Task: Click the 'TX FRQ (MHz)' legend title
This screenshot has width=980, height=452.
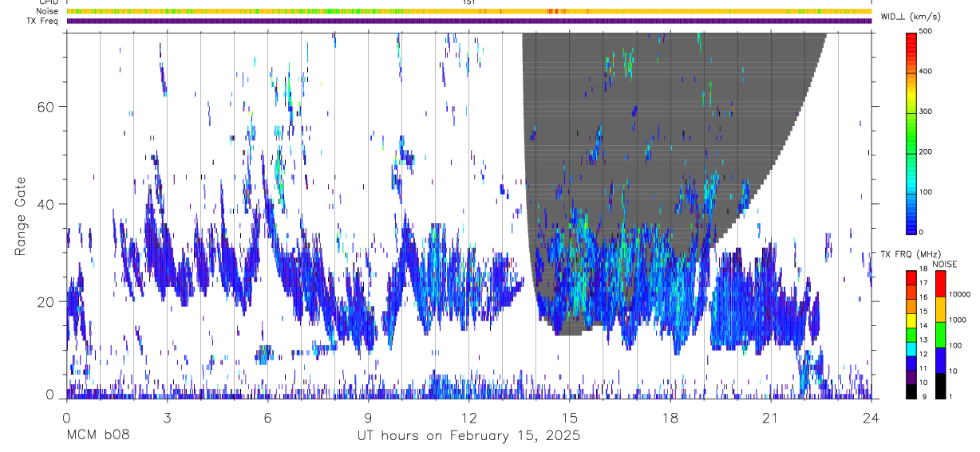Action: 911,254
